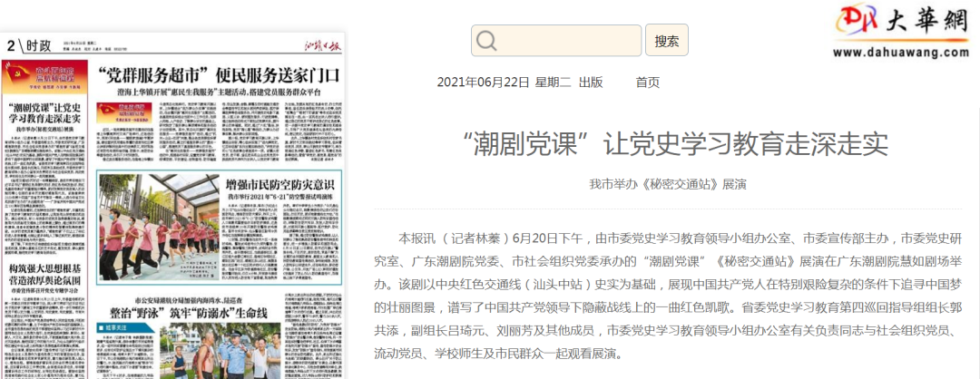This screenshot has height=379, width=980.
Task: Open “党群服务超市”便民服务送家门口 headline on newspaper page
Action: pos(220,74)
